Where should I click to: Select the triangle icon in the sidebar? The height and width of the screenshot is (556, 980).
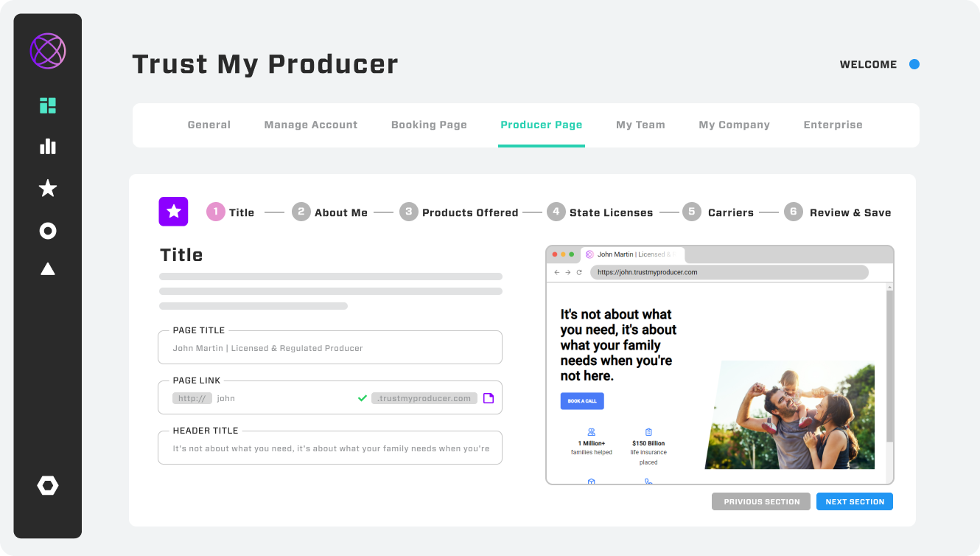[x=48, y=268]
